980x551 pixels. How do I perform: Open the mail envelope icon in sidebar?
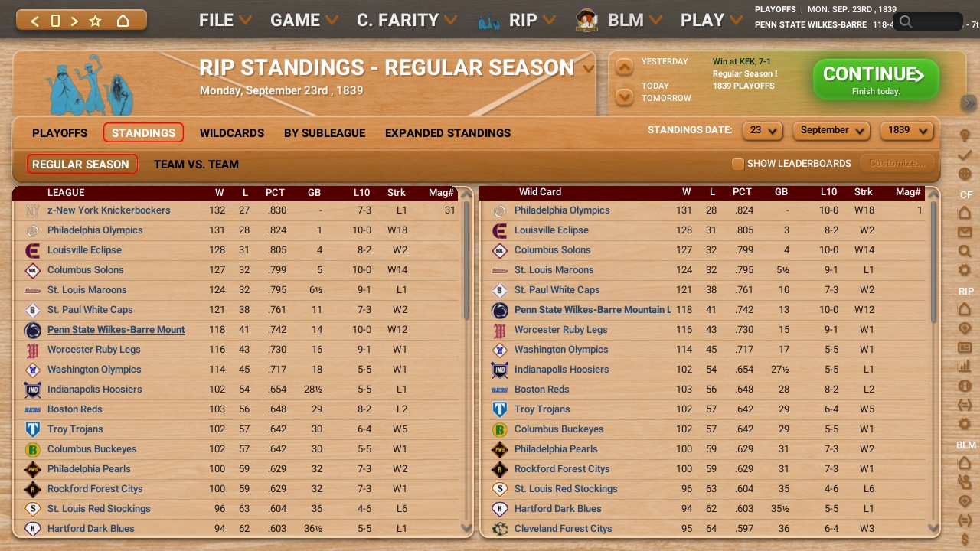point(965,232)
